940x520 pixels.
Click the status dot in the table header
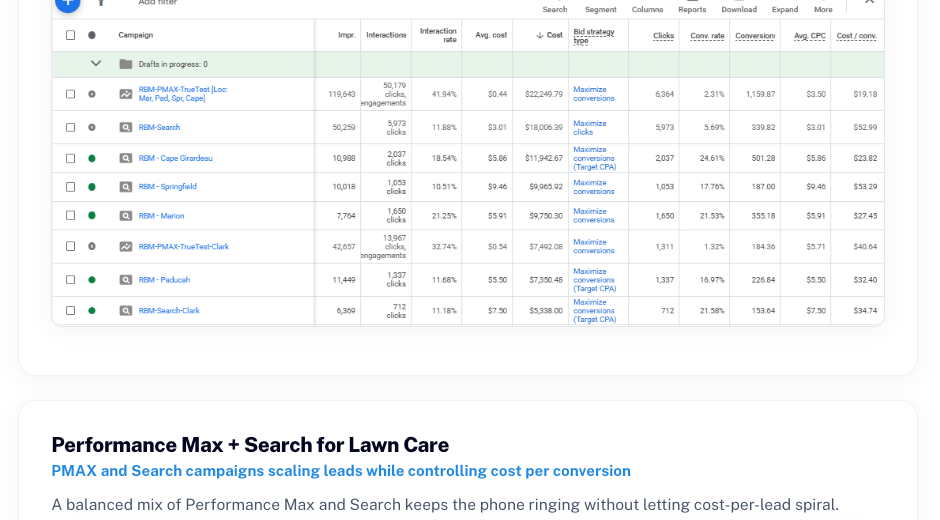(x=92, y=35)
